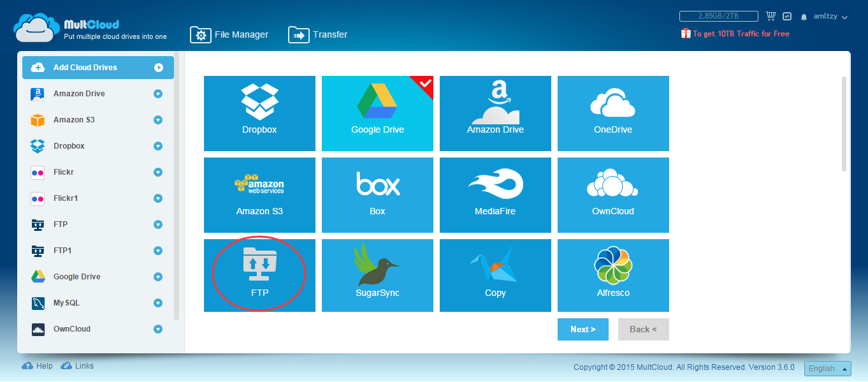
Task: Choose the OneDrive tile
Action: 613,114
